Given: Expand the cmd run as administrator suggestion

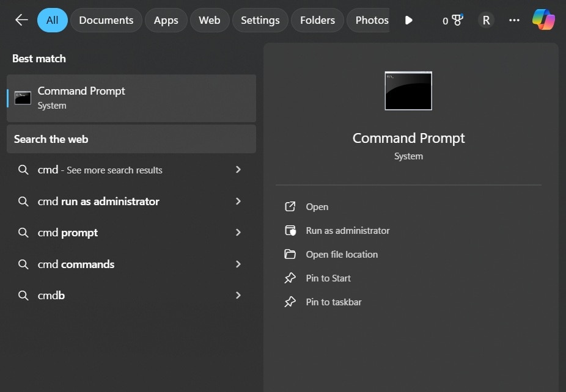Looking at the screenshot, I should pyautogui.click(x=238, y=201).
